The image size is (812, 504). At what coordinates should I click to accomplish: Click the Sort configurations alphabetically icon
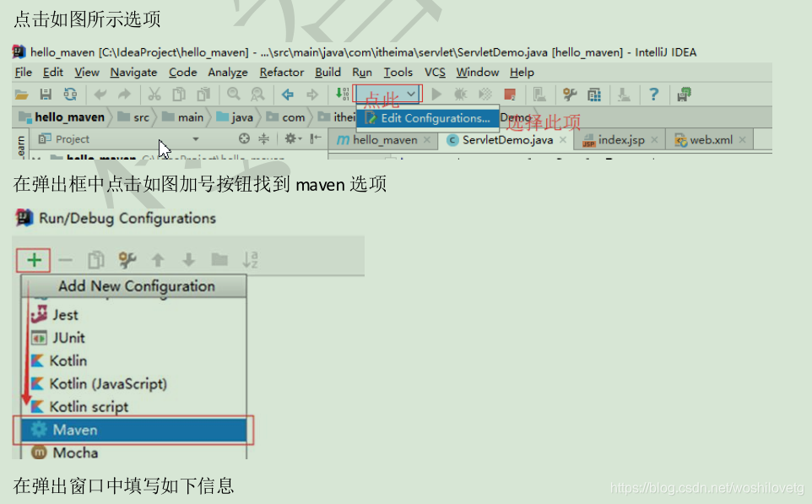[x=250, y=259]
